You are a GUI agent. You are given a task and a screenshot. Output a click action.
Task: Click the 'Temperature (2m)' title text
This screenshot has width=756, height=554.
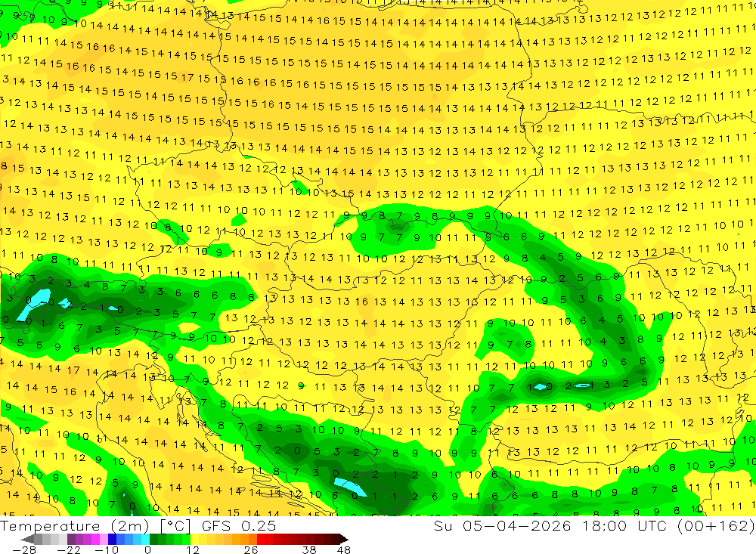coord(75,525)
